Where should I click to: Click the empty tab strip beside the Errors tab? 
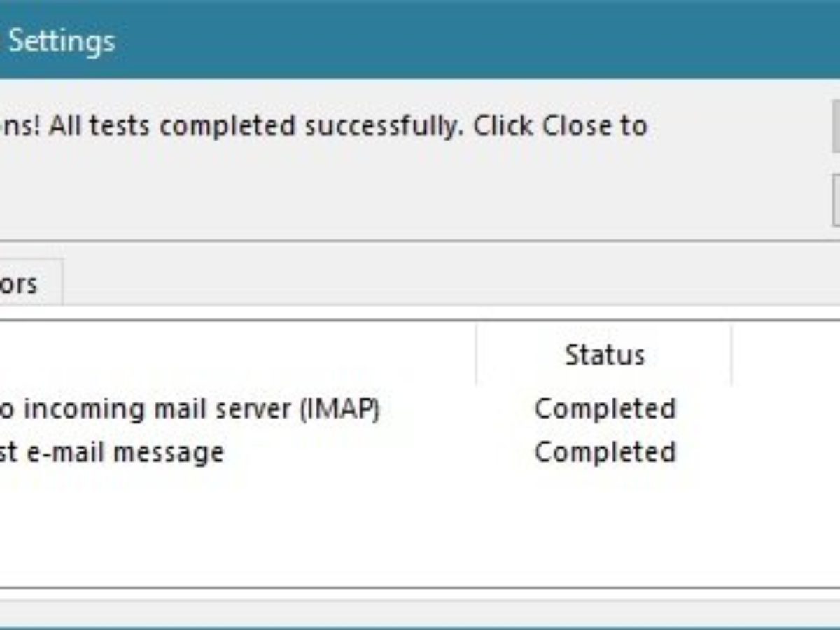pyautogui.click(x=420, y=283)
